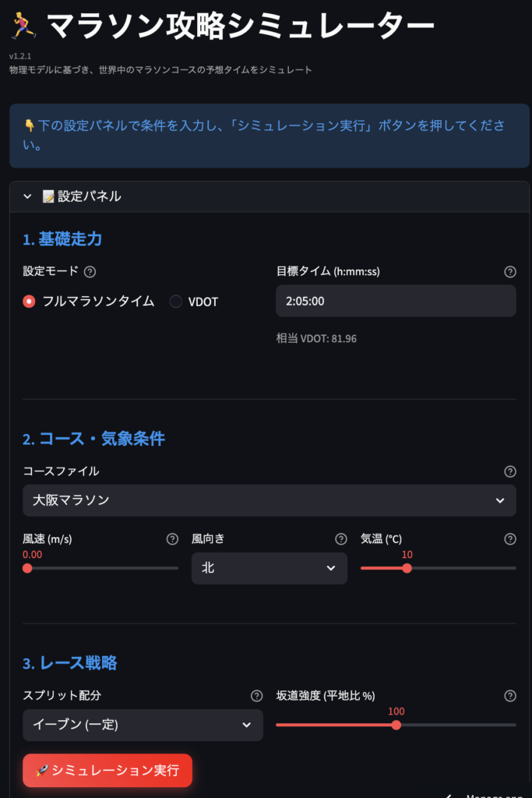Click the help icon beside 目標タイム

(x=510, y=271)
